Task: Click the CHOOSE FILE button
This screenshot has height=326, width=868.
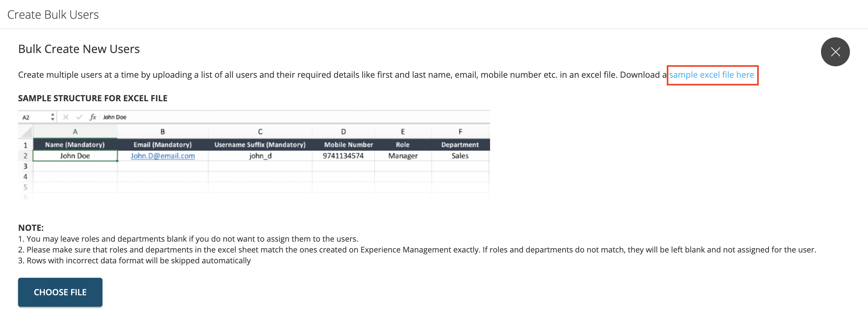Action: tap(60, 292)
